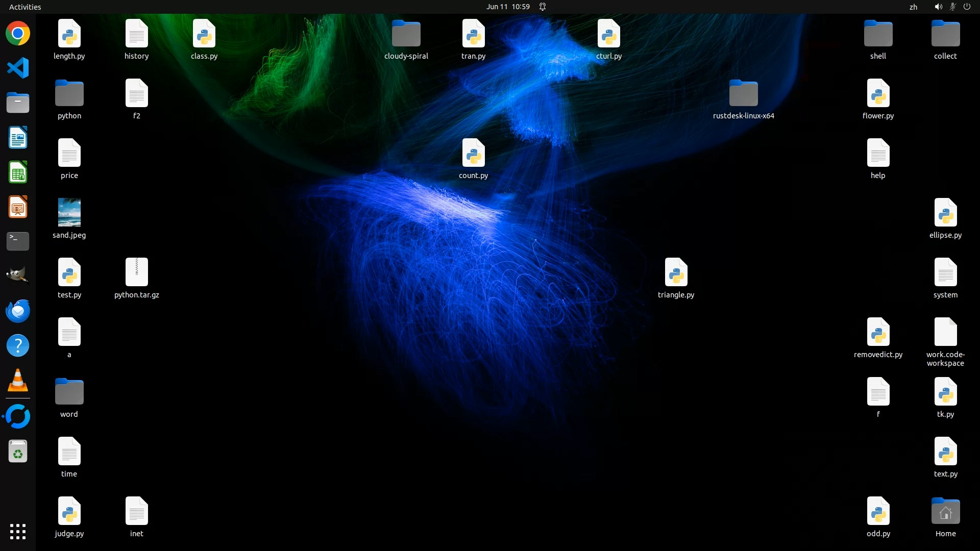Launch GIMP image editor from dock
Viewport: 980px width, 551px height.
coord(18,275)
